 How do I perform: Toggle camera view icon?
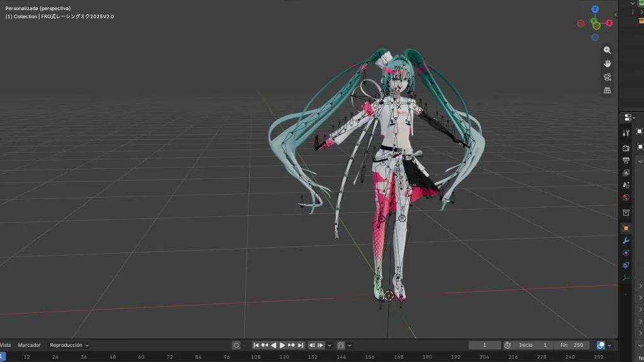tap(607, 77)
